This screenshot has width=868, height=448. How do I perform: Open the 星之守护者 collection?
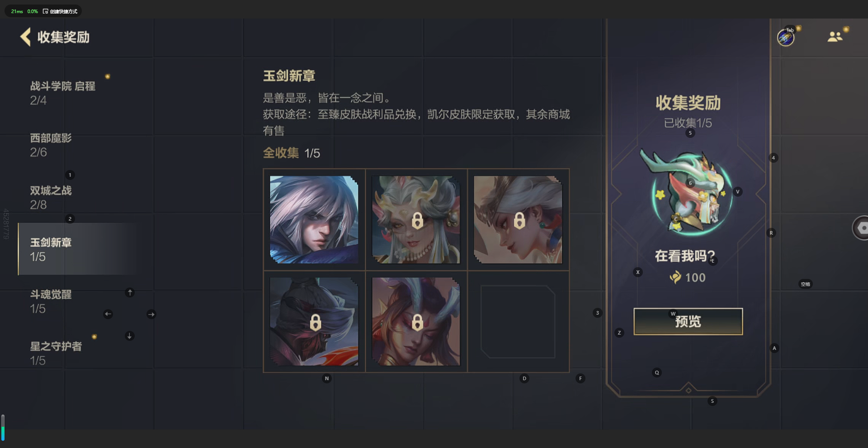[56, 353]
